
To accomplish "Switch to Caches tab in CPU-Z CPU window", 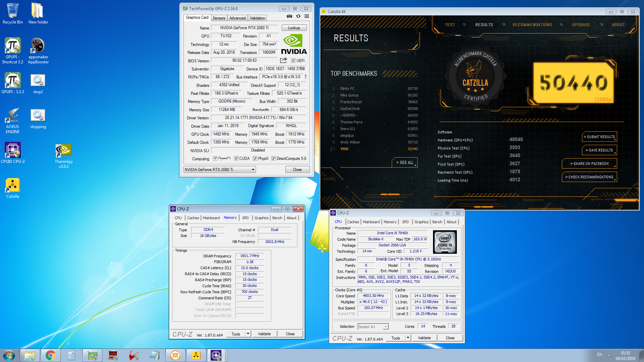I will [x=353, y=222].
